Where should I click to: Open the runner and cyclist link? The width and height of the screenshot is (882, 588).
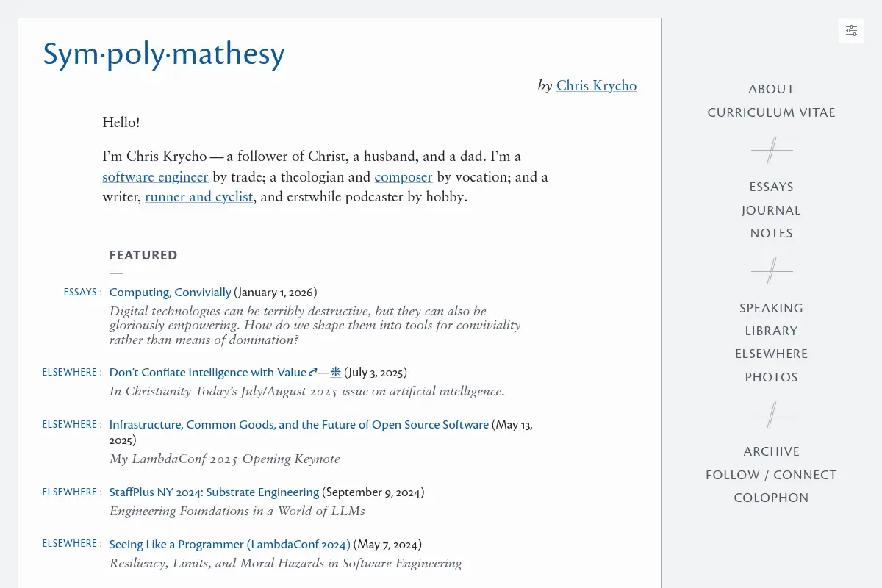[x=198, y=196]
